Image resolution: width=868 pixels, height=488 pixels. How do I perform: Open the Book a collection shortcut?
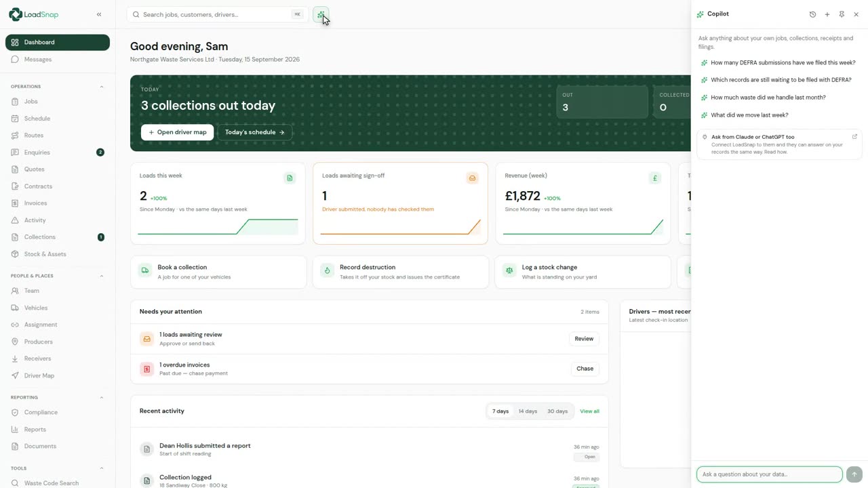(218, 272)
